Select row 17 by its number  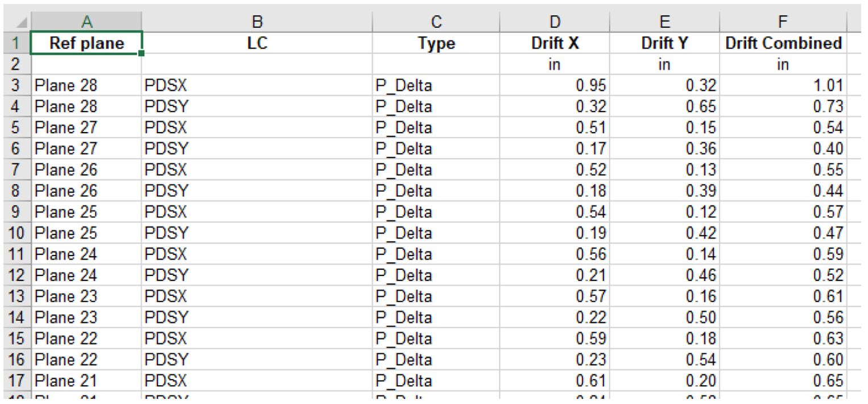(16, 381)
